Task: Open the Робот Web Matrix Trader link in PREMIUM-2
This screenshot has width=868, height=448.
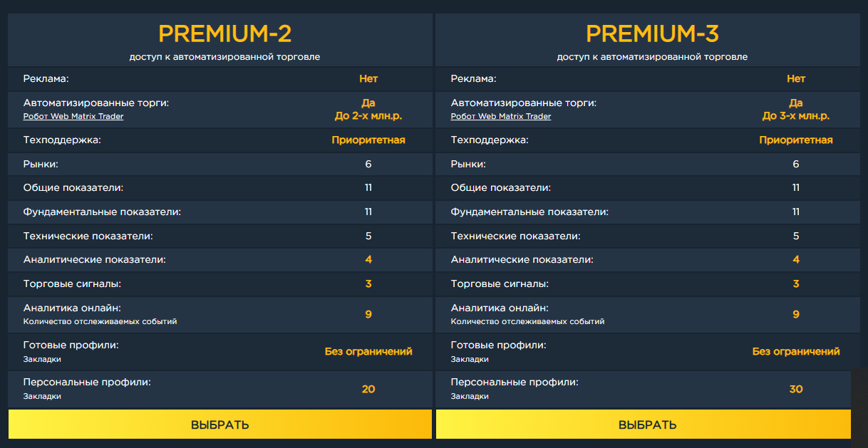Action: [x=73, y=116]
